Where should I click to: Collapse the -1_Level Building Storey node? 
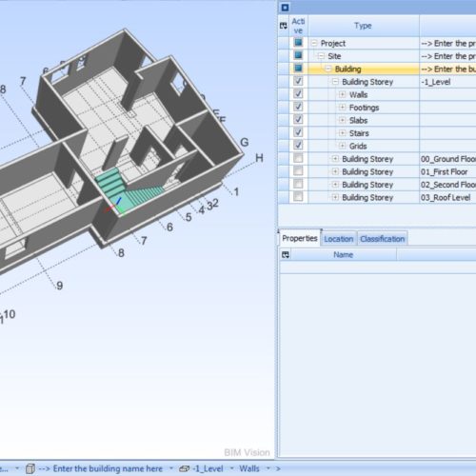pos(335,82)
